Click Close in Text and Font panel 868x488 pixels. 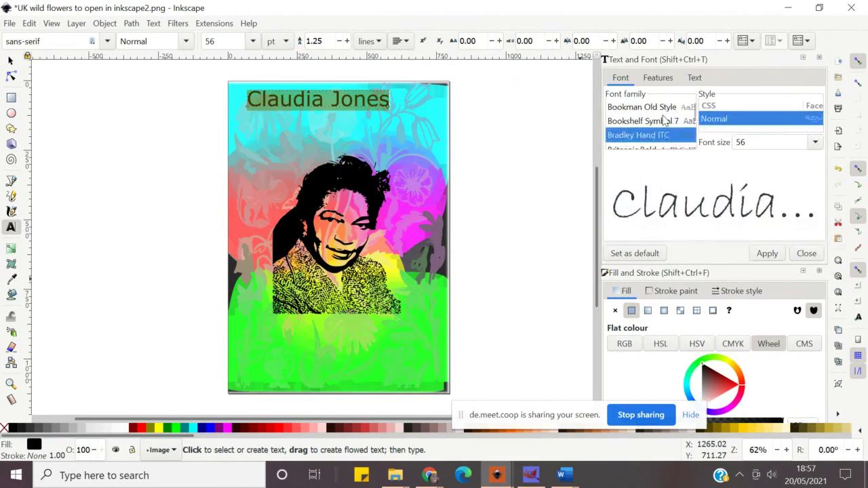coord(806,253)
